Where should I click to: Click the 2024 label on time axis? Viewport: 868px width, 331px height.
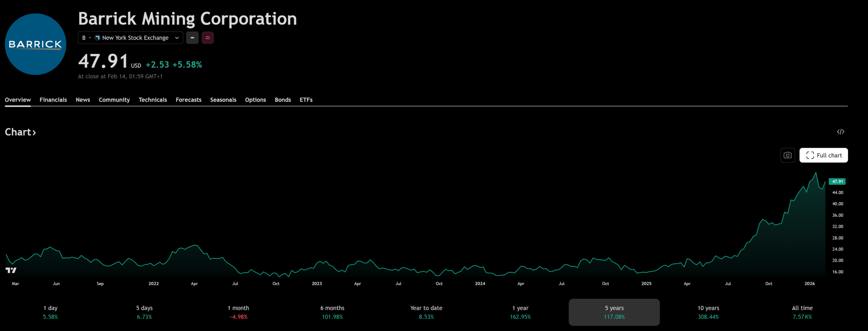(x=480, y=283)
